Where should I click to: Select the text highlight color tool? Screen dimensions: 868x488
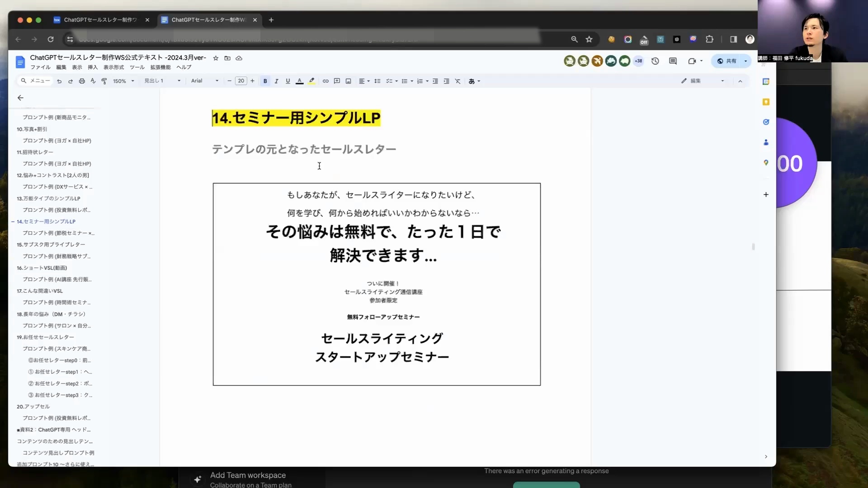point(311,81)
